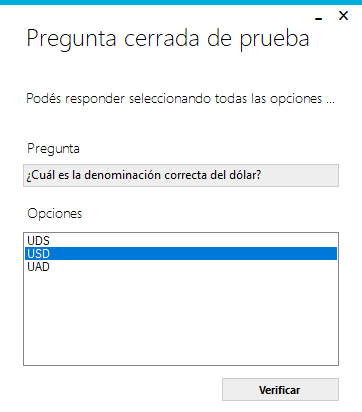Click the empty area inside the options list
This screenshot has width=362, height=412.
[x=181, y=318]
